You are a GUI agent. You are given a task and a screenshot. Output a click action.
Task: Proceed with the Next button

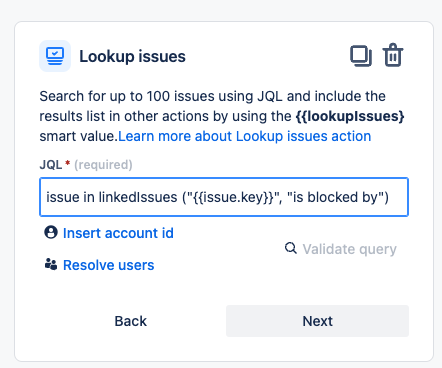click(317, 321)
